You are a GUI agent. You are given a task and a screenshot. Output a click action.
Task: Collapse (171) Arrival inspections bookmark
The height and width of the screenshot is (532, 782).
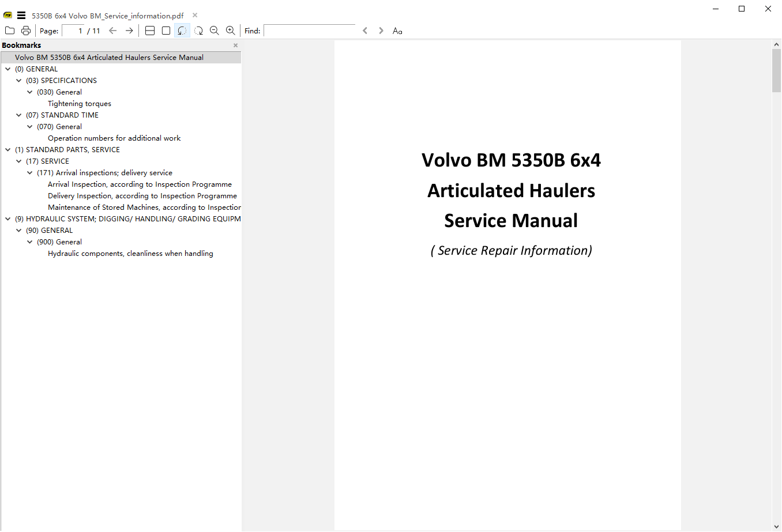[x=30, y=172]
